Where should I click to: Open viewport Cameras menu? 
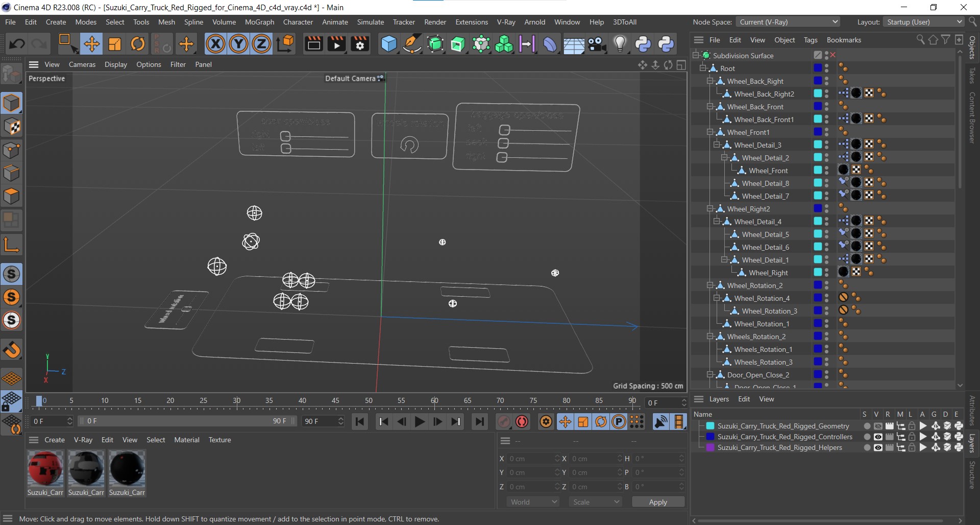tap(82, 64)
